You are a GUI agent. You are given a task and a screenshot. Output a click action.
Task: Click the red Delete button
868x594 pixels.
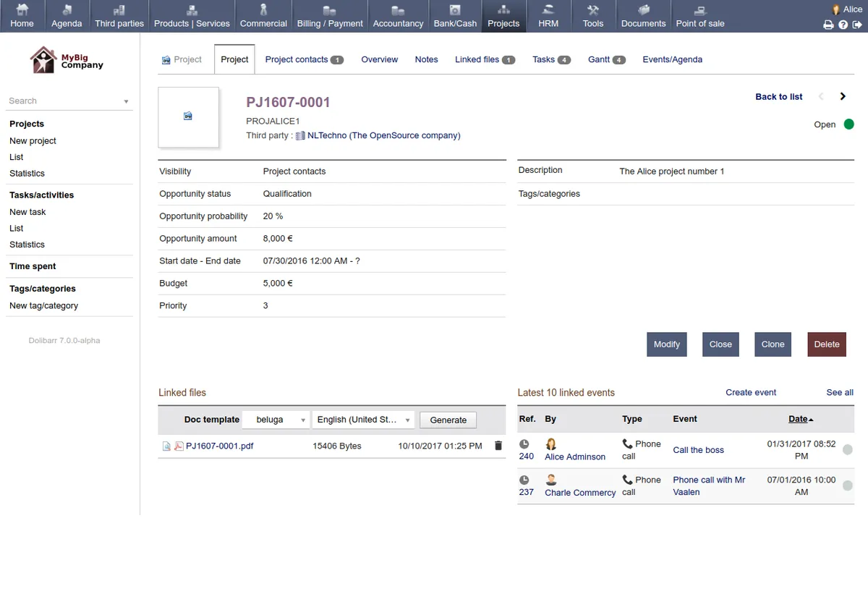point(826,344)
